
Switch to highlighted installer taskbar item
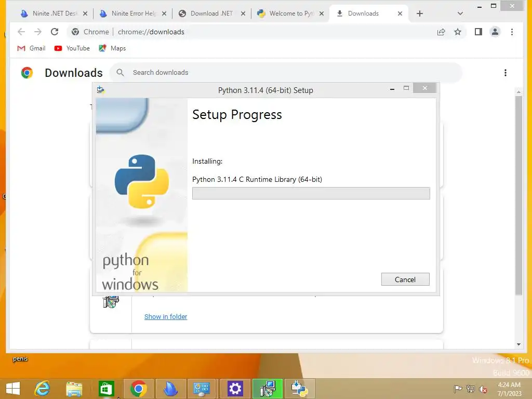[x=268, y=389]
